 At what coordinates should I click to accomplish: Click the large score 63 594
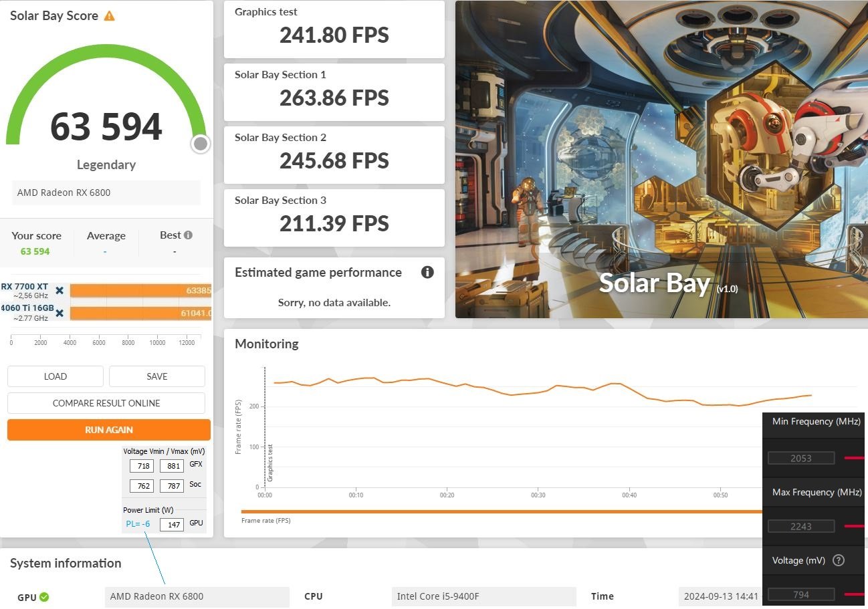(x=106, y=127)
